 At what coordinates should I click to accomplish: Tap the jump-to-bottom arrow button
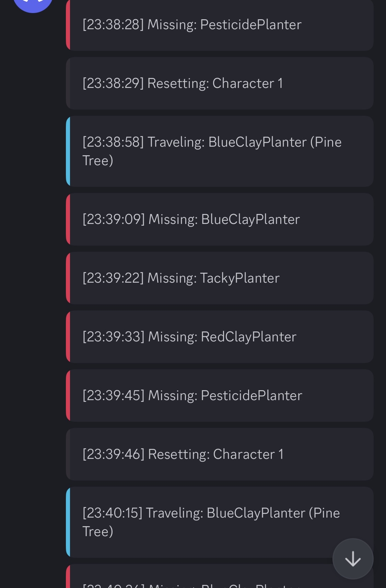pos(353,559)
